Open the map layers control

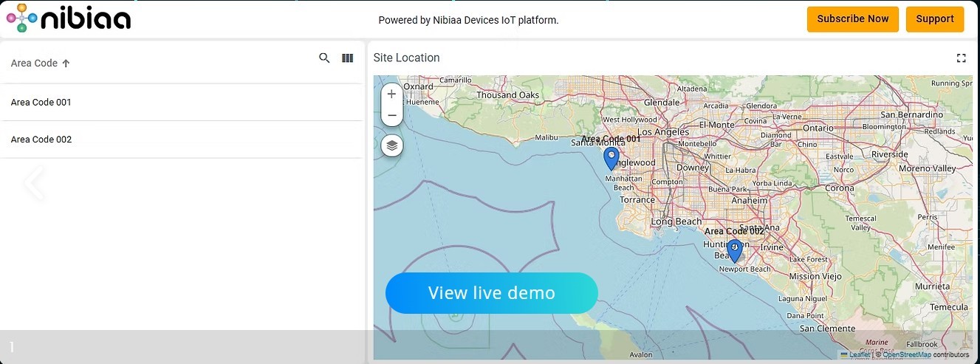tap(391, 145)
